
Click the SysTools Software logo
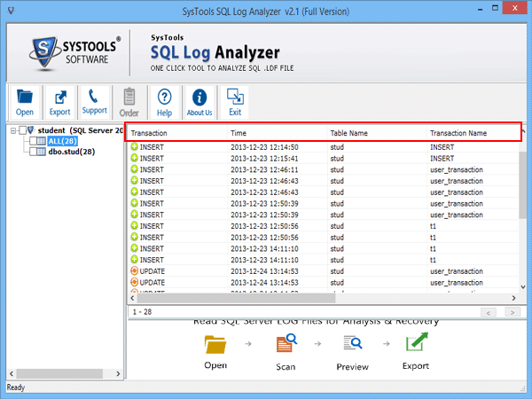point(74,53)
